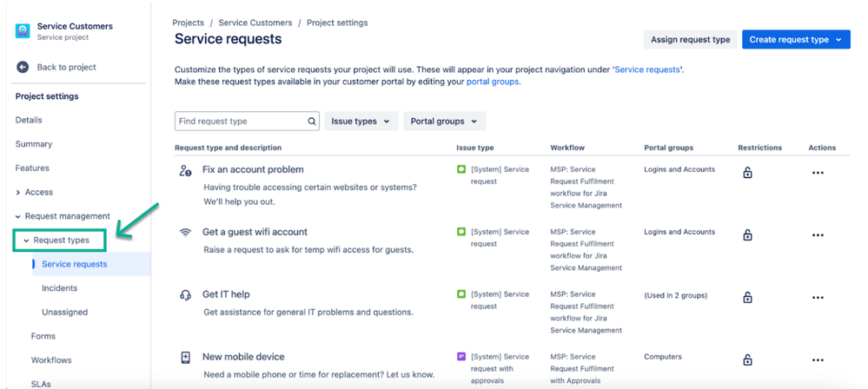Open the Portal groups filter dropdown
This screenshot has height=389, width=868.
[x=444, y=122]
